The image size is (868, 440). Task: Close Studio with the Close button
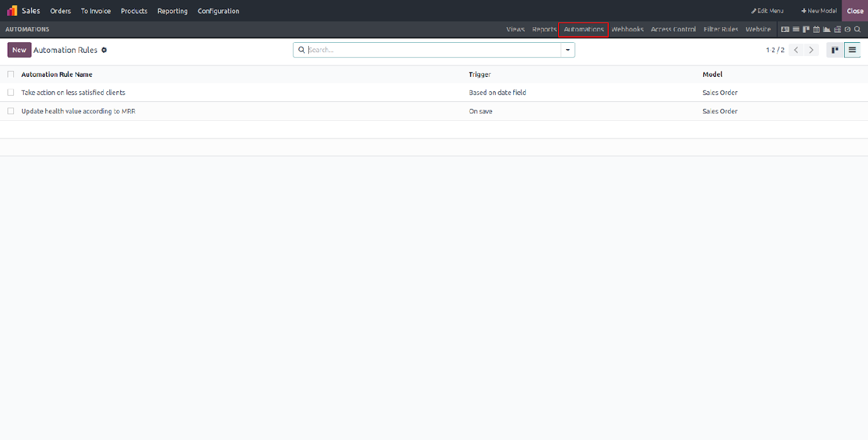855,11
